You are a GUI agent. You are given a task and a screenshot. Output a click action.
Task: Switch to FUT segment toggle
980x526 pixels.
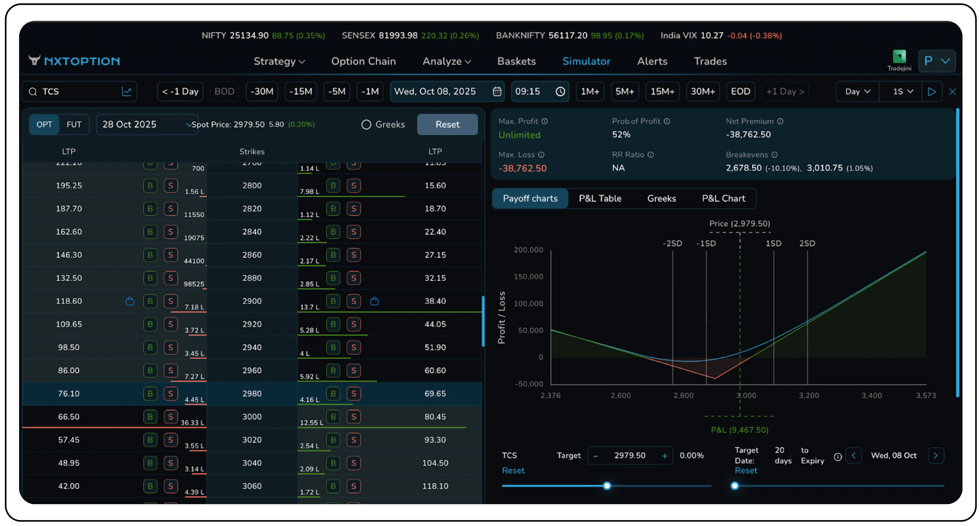pyautogui.click(x=74, y=125)
